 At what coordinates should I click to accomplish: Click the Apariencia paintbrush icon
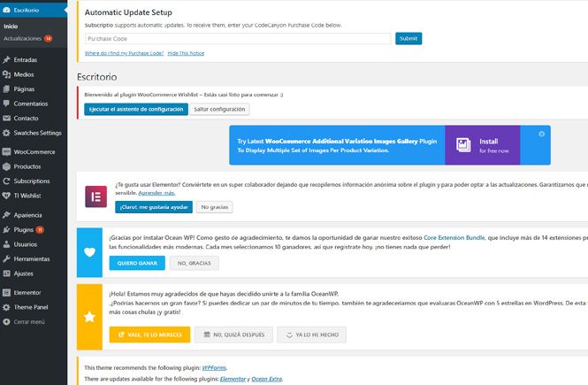(x=6, y=215)
